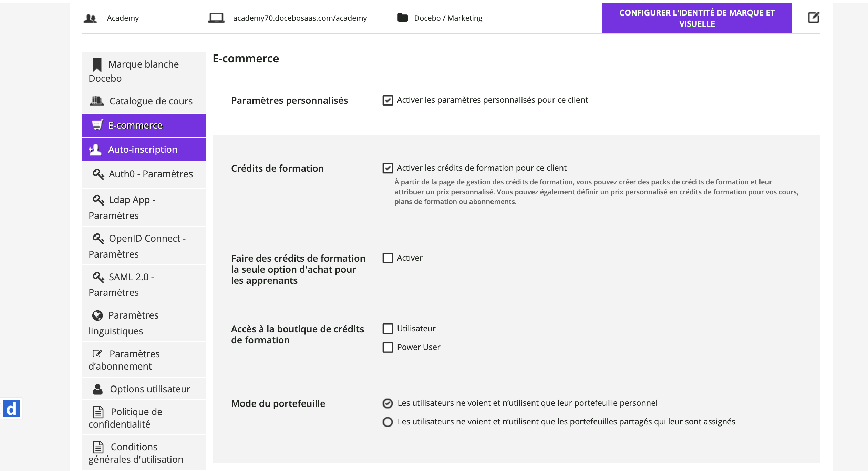Select shared wallets radio option

pos(388,422)
